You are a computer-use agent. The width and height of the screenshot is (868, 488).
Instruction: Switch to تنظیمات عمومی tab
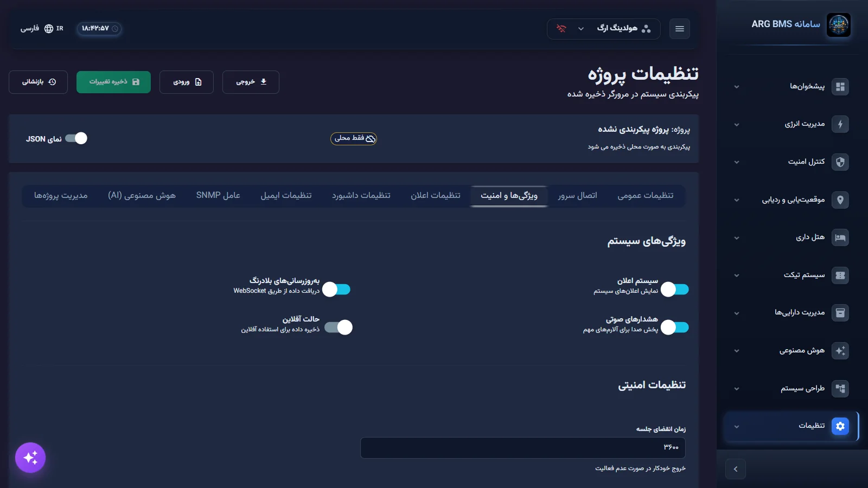646,196
